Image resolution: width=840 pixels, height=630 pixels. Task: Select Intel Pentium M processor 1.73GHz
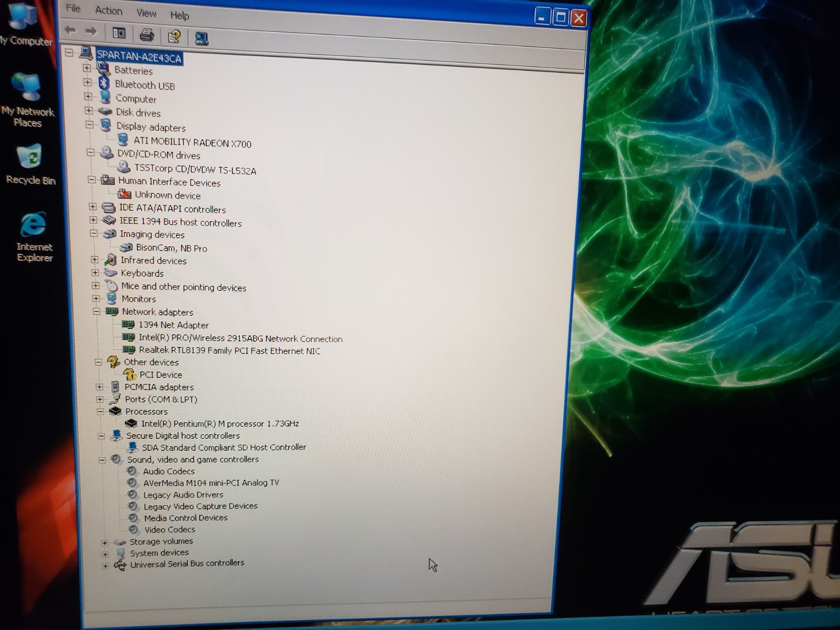[220, 423]
